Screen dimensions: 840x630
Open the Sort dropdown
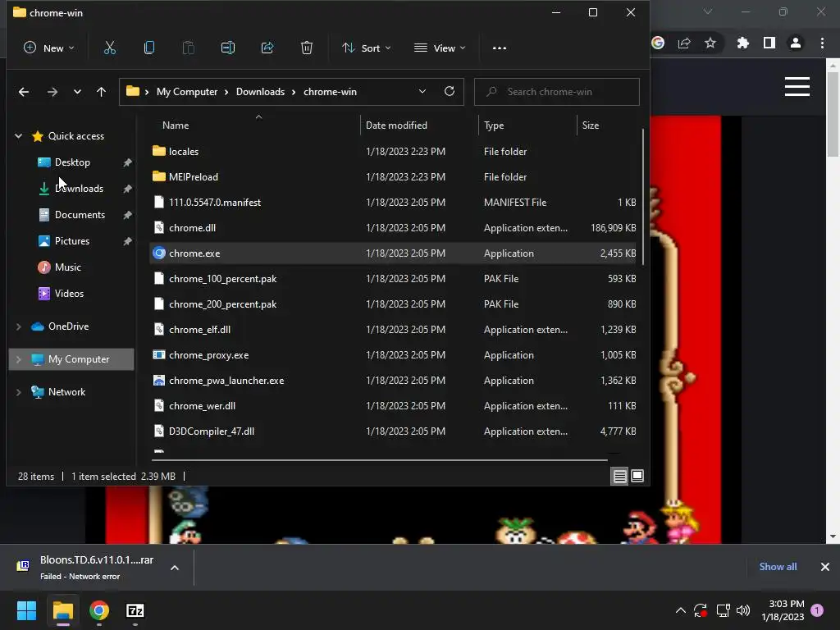367,48
